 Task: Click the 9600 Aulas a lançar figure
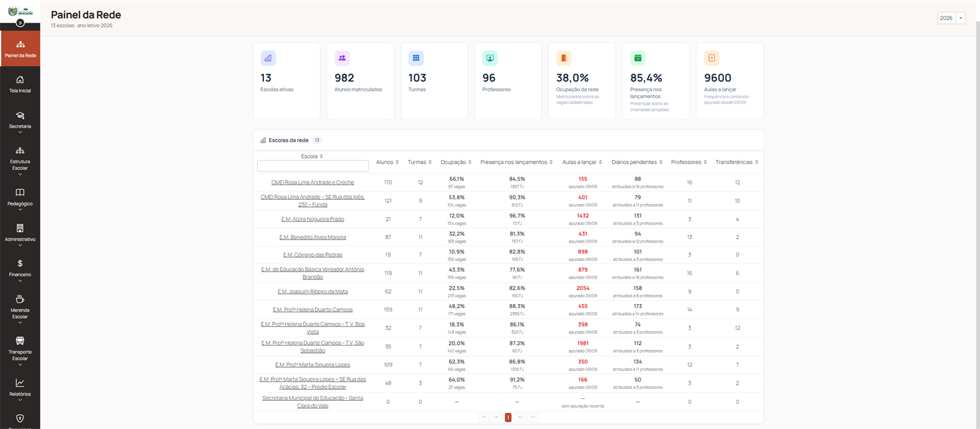pyautogui.click(x=718, y=78)
